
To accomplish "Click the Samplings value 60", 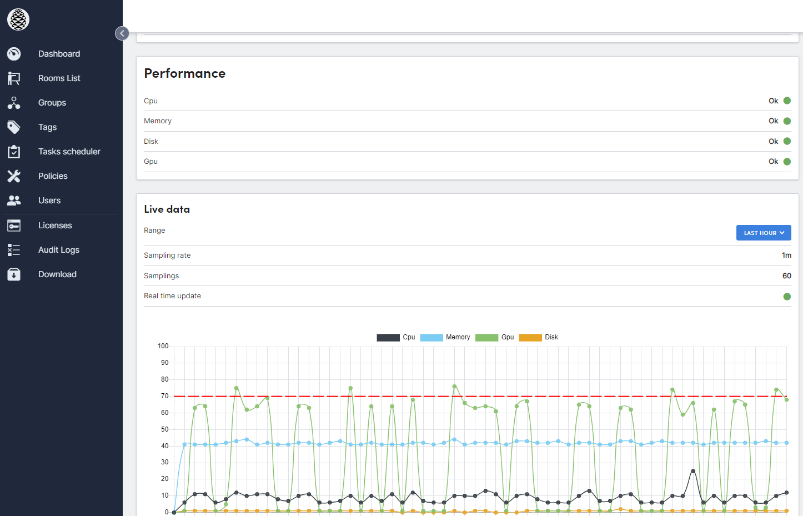I will click(x=787, y=276).
